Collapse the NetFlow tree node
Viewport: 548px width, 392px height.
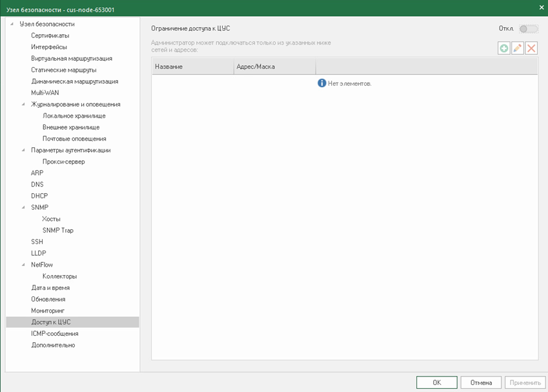[x=23, y=265]
